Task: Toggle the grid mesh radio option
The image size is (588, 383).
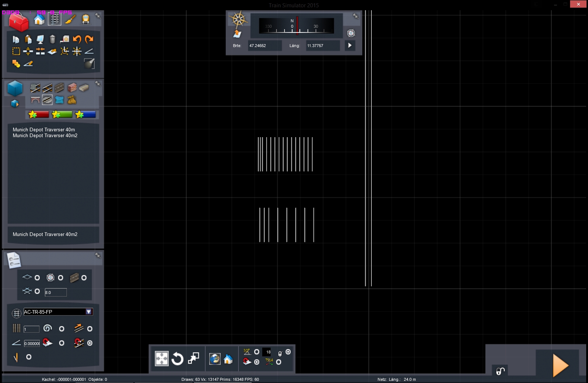Action: 37,291
